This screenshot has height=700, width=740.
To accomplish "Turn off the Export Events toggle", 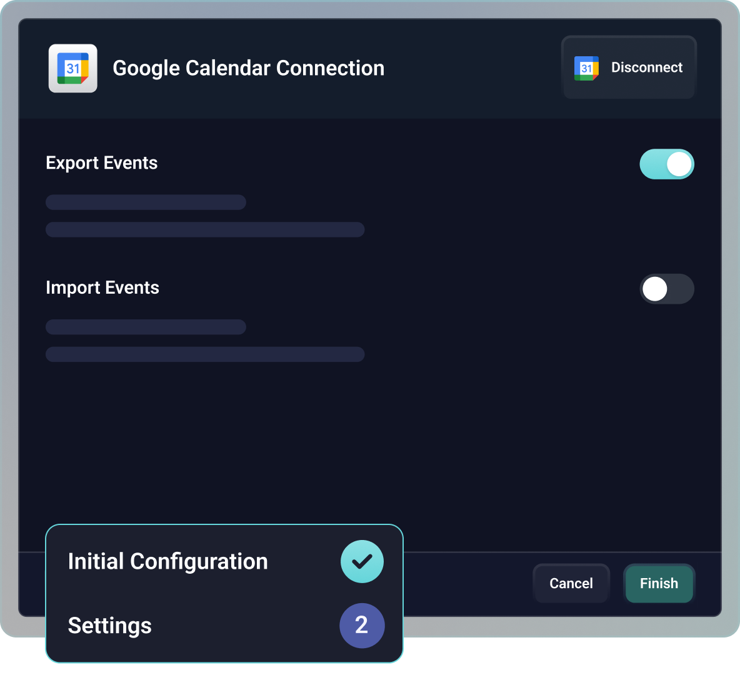I will (667, 164).
